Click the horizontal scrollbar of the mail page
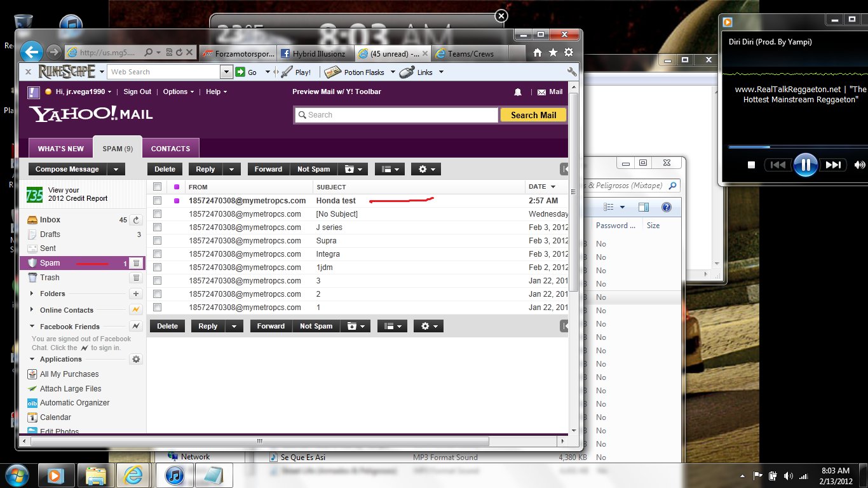Image resolution: width=868 pixels, height=488 pixels. pos(260,441)
